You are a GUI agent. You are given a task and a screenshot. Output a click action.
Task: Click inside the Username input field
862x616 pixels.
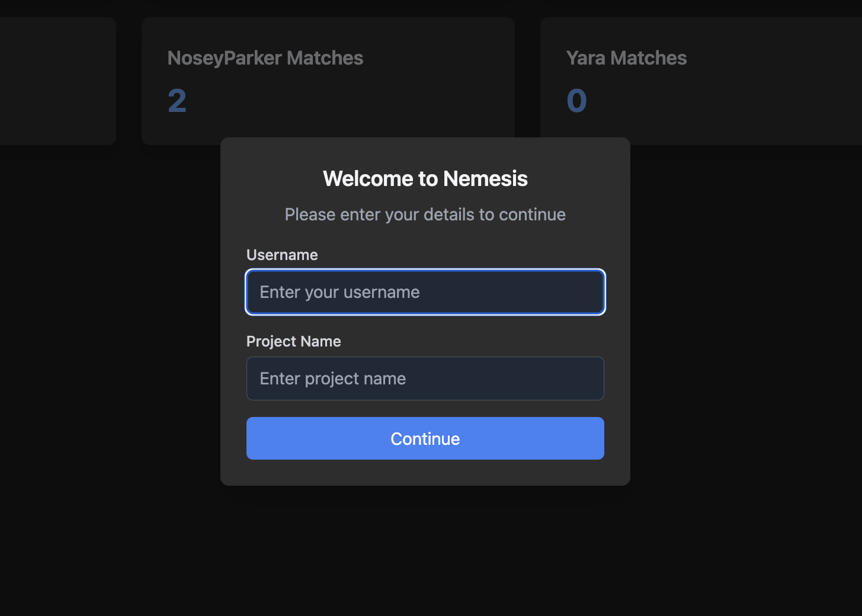[425, 291]
